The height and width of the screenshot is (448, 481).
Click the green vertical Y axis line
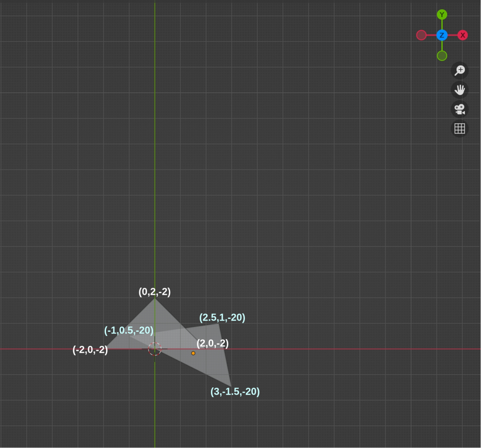click(x=155, y=178)
